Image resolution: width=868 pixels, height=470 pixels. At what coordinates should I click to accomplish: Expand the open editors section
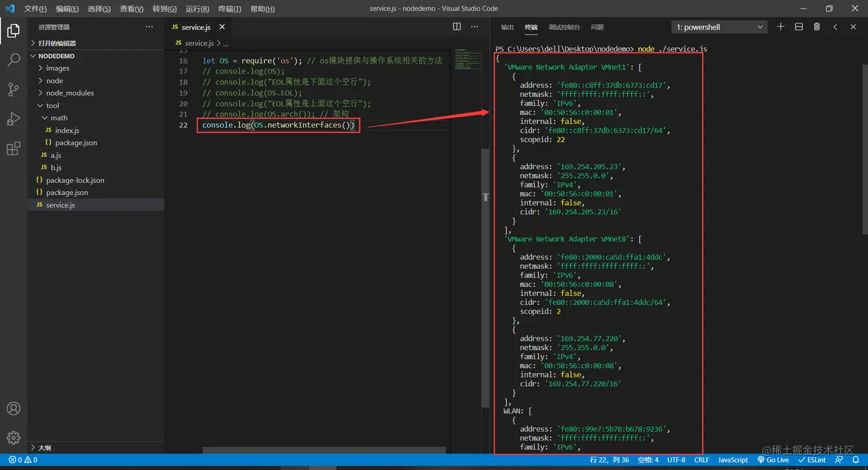95,43
